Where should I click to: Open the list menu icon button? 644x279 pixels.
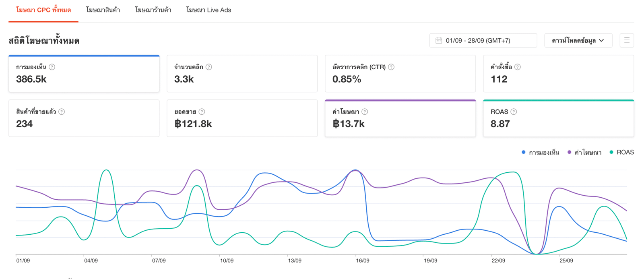tap(627, 40)
